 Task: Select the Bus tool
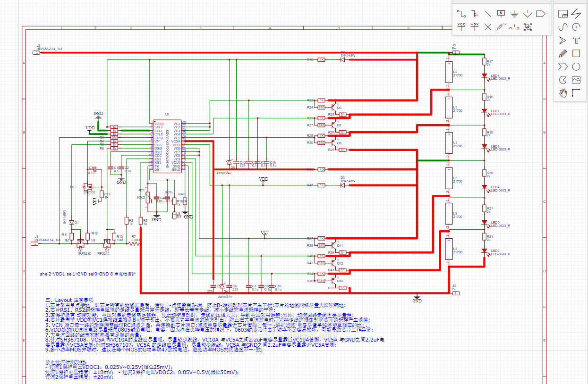pos(475,14)
